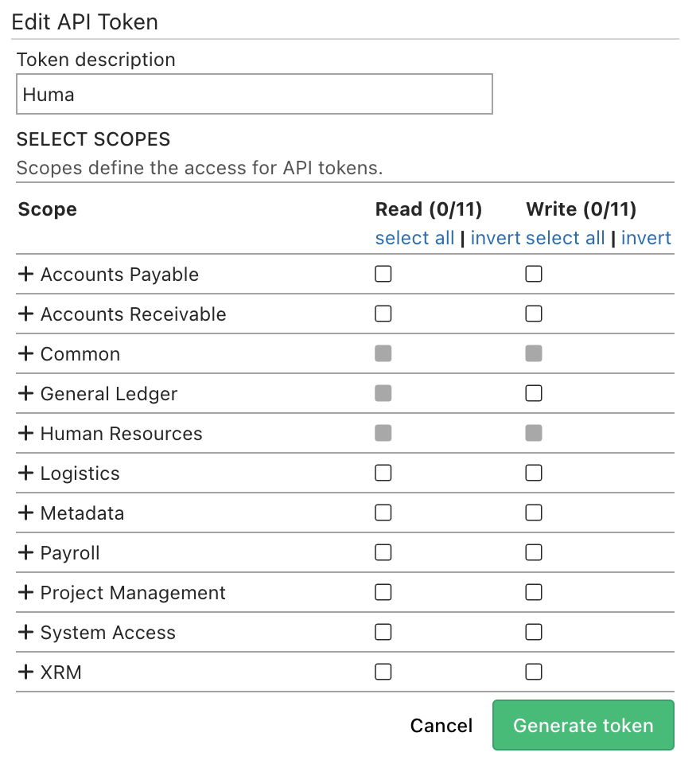The image size is (700, 764).
Task: Expand the General Ledger scope group
Action: point(25,393)
